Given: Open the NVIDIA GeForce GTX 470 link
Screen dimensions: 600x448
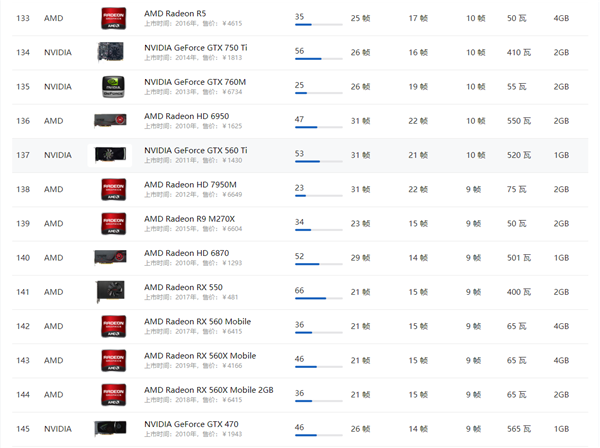Looking at the screenshot, I should point(191,424).
